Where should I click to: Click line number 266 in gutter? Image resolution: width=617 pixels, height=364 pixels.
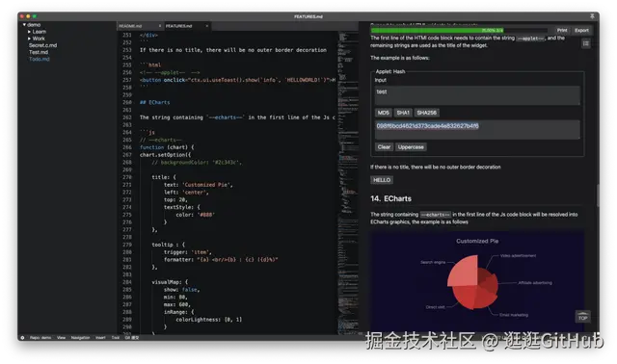click(x=126, y=147)
